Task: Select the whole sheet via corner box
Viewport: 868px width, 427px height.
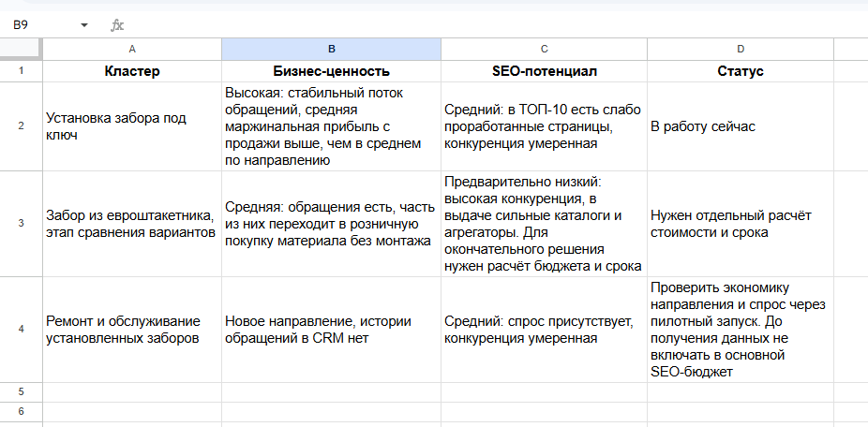Action: (x=21, y=50)
